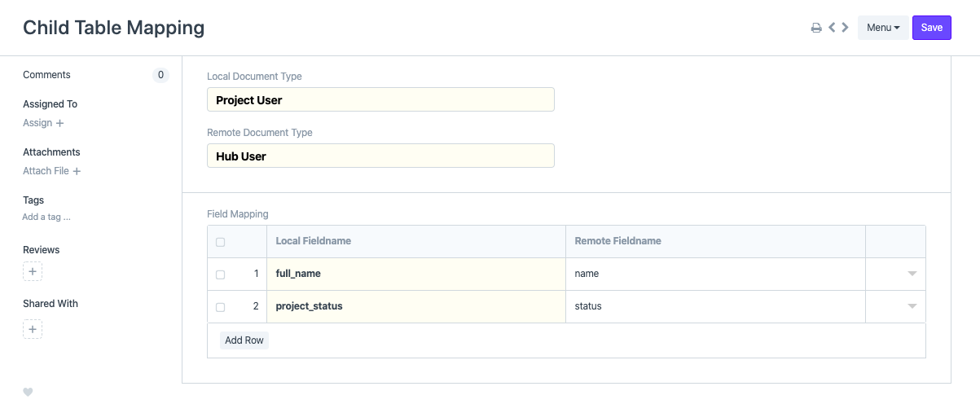Click the plus icon beside Assign

coord(60,123)
